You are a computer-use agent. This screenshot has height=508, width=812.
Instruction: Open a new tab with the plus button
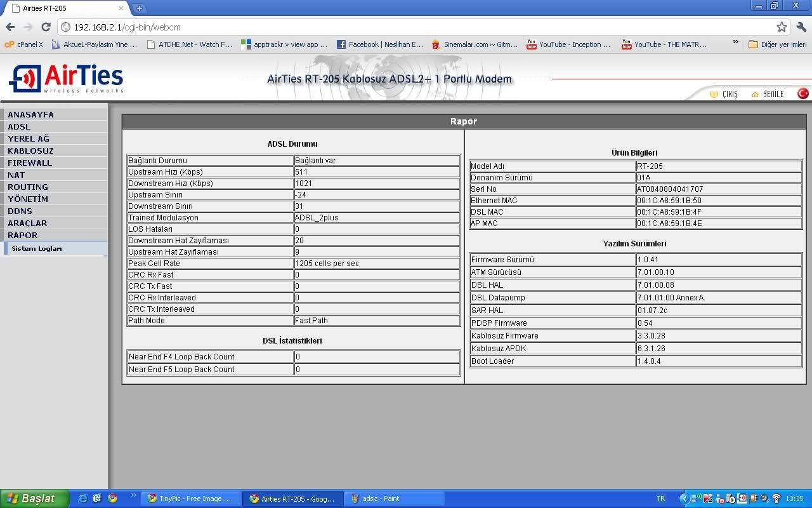click(139, 8)
